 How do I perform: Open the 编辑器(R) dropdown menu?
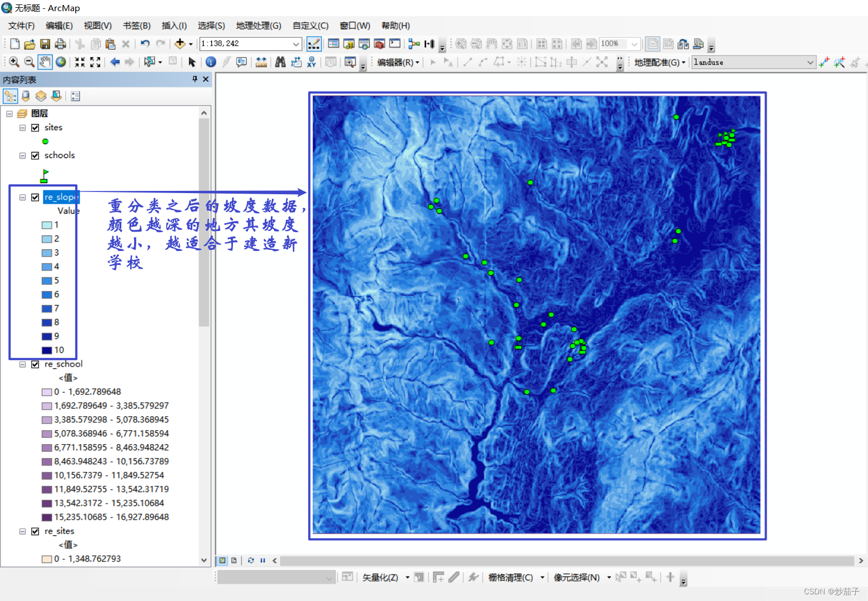(x=398, y=62)
